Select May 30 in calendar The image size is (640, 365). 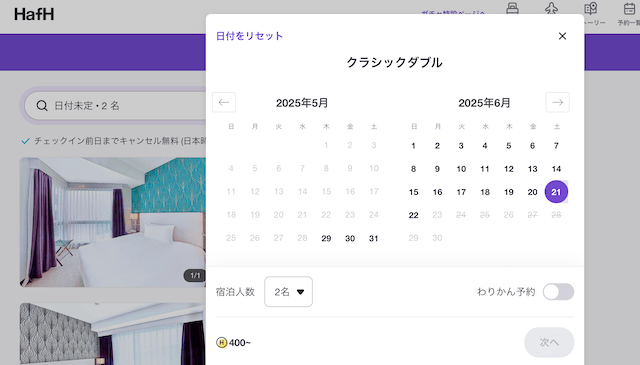[350, 238]
